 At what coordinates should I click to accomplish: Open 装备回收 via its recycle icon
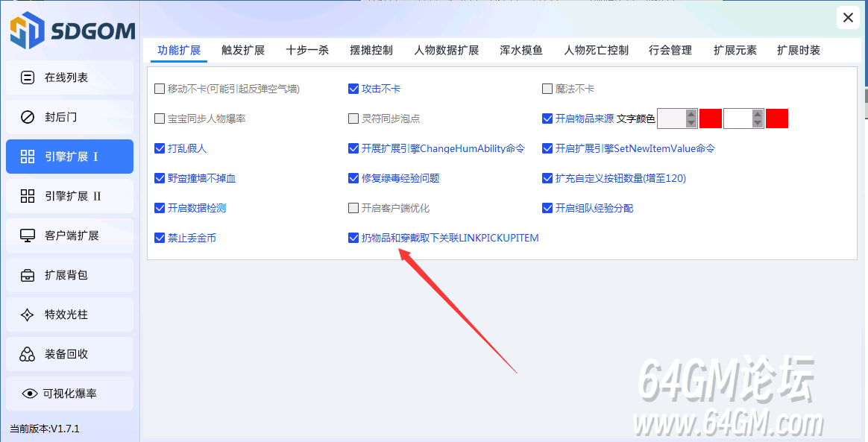coord(28,354)
